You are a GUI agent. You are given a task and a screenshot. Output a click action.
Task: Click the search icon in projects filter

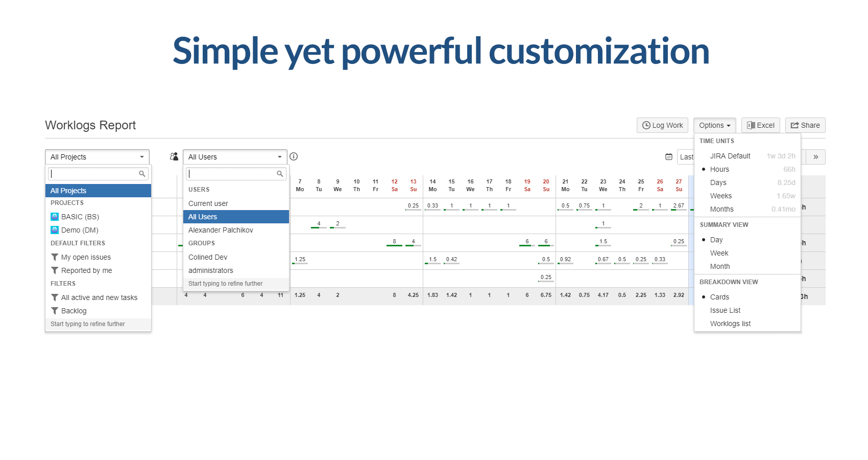coord(142,174)
